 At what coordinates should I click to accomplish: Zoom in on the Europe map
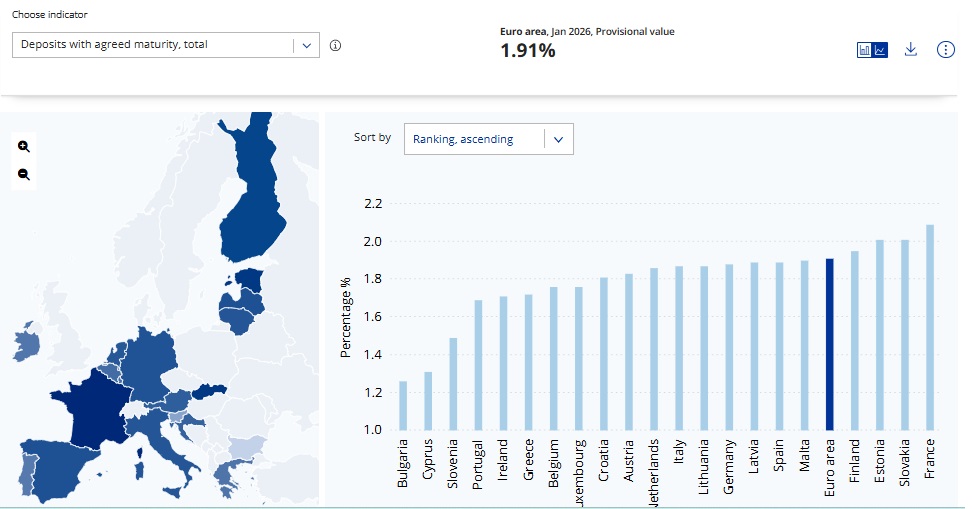[x=24, y=146]
